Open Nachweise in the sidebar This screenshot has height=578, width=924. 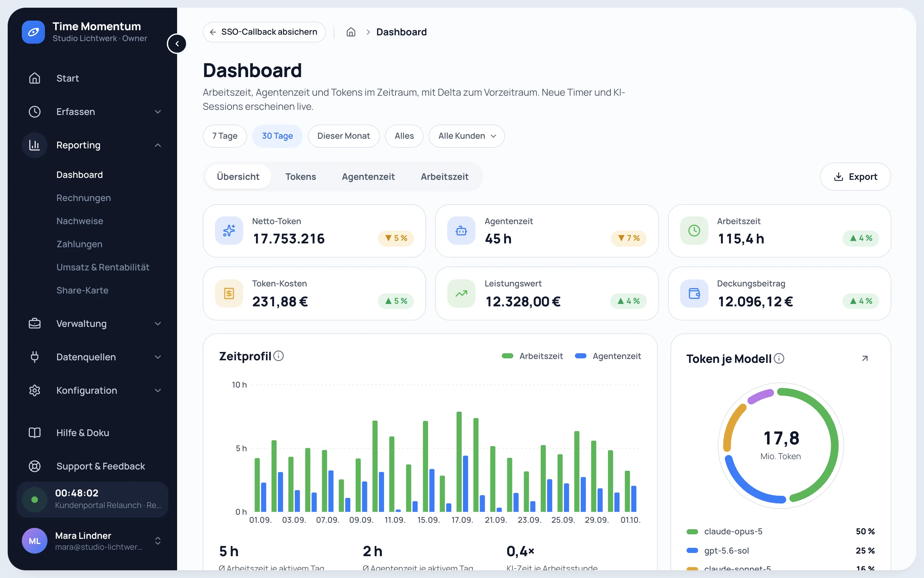80,221
